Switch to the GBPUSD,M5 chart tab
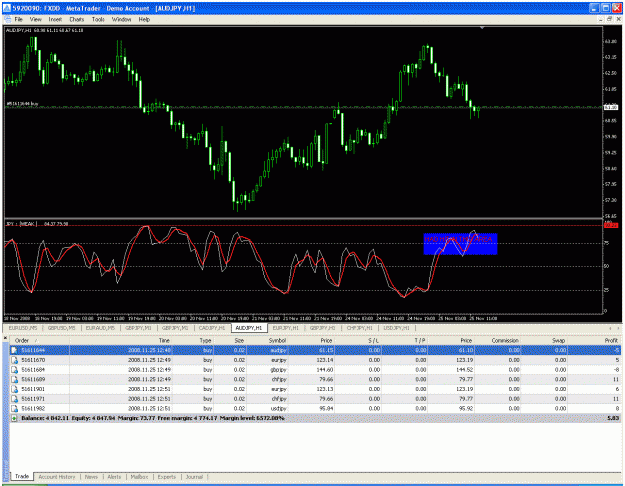625x486 pixels. point(61,328)
